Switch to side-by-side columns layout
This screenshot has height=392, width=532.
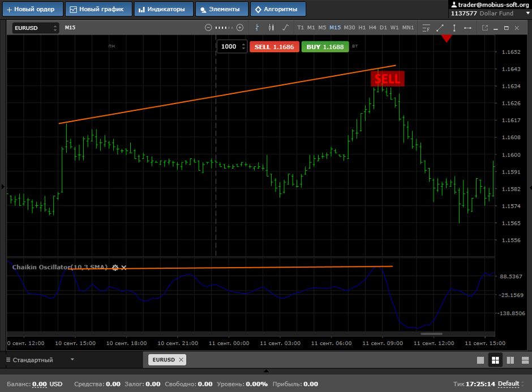coord(510,360)
